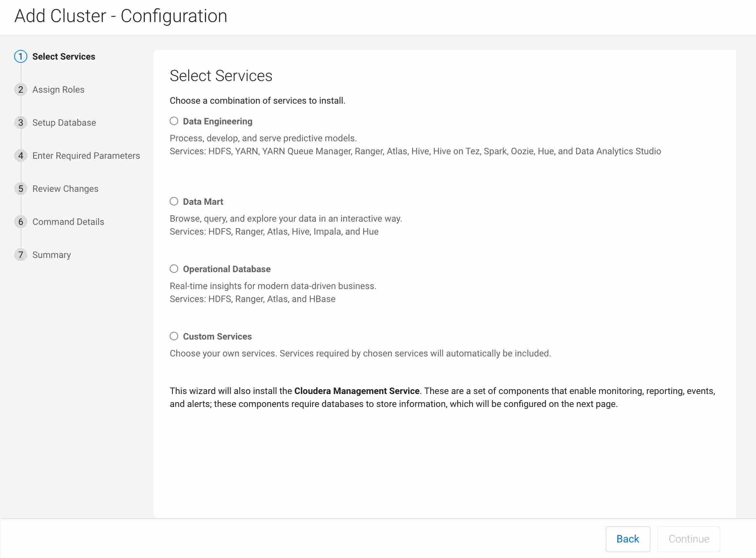Pick the Custom Services radio option
The width and height of the screenshot is (756, 558).
174,336
